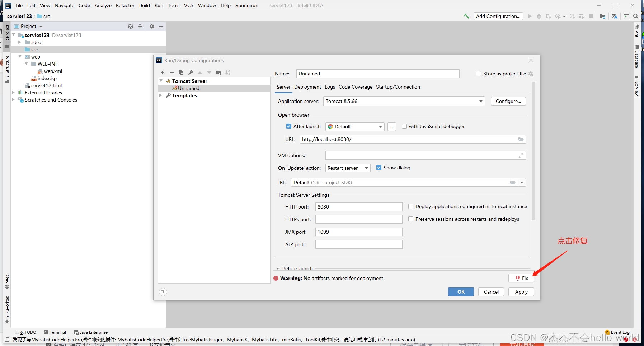Switch to Code Coverage tab
This screenshot has height=346, width=644.
tap(356, 87)
